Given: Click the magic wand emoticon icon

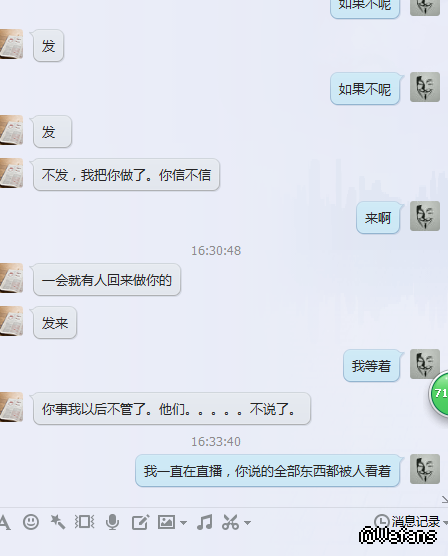Looking at the screenshot, I should coord(57,522).
